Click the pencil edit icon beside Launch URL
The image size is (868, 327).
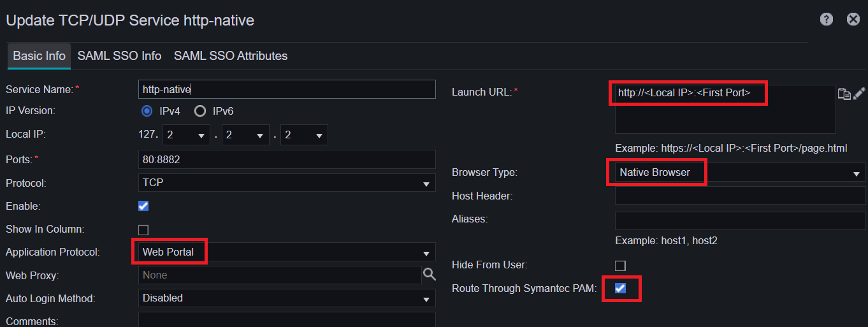[859, 93]
